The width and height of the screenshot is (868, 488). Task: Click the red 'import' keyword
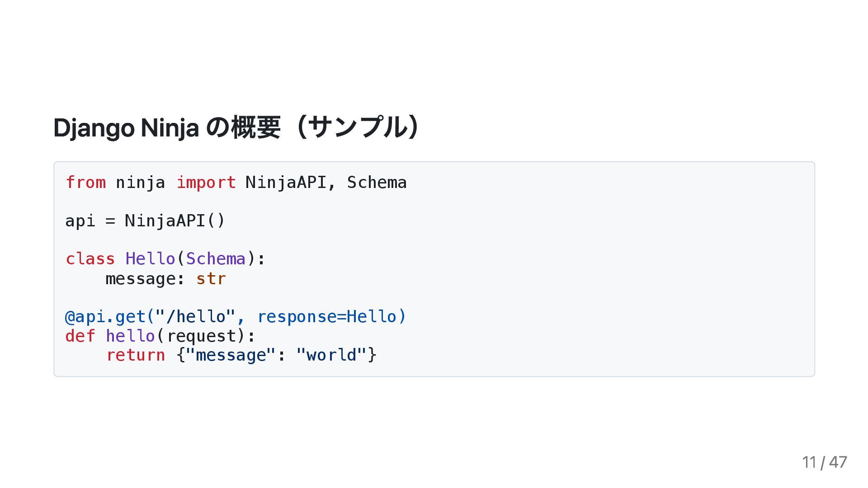click(206, 183)
